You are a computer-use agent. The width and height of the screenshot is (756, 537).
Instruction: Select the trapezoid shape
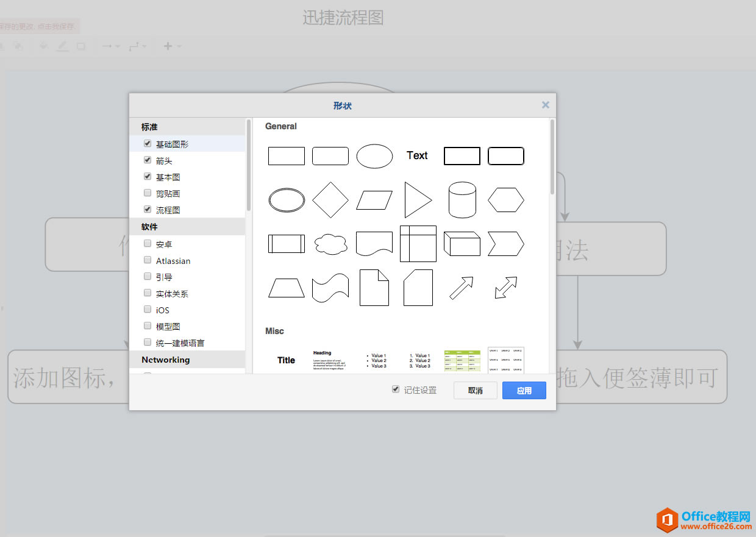(x=287, y=288)
